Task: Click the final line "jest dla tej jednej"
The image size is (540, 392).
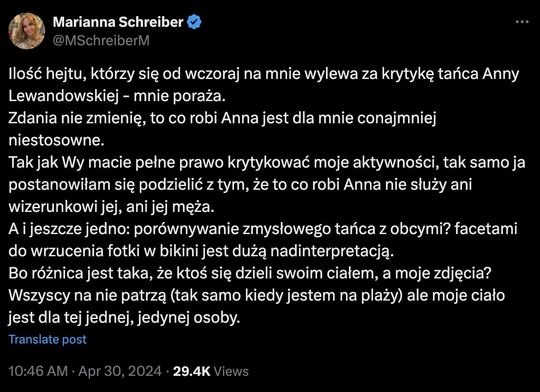Action: pos(125,318)
